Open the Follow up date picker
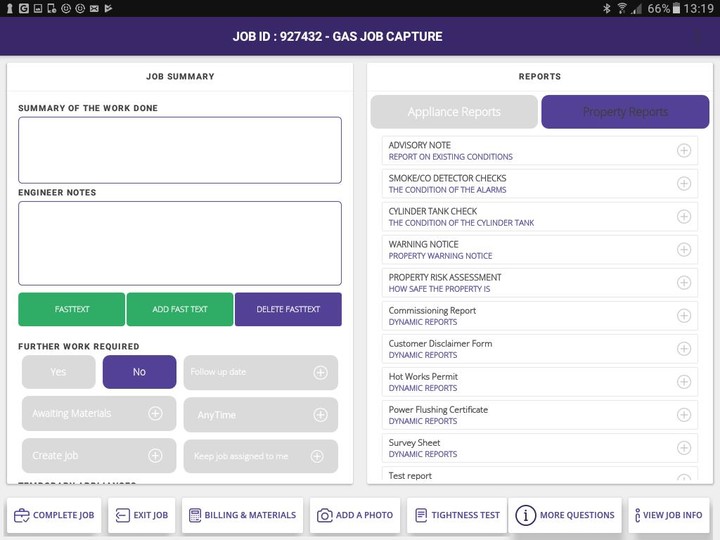Viewport: 720px width, 540px height. [261, 372]
